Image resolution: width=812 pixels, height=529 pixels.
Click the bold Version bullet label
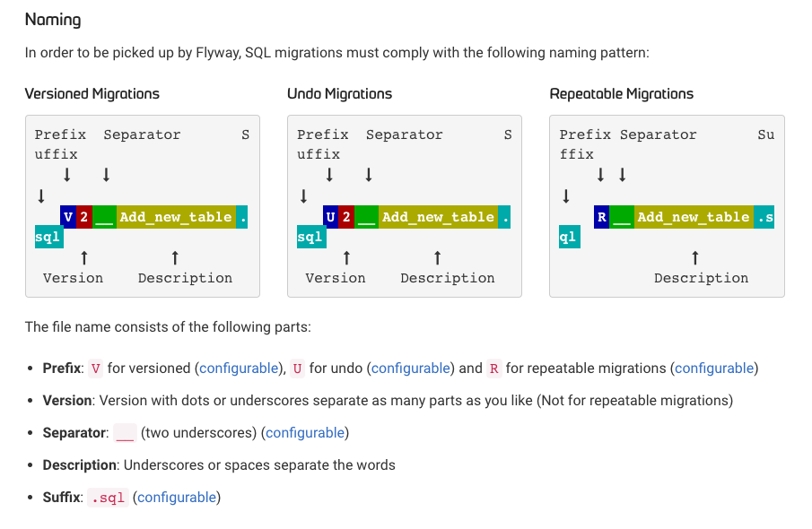67,401
